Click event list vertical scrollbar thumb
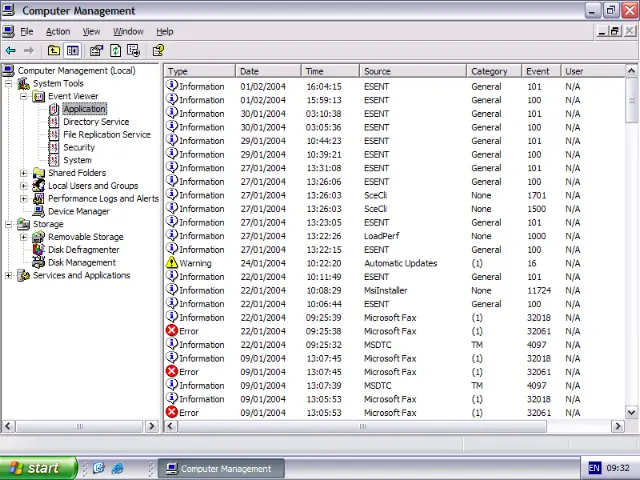Screen dimensions: 640x480 point(631,100)
